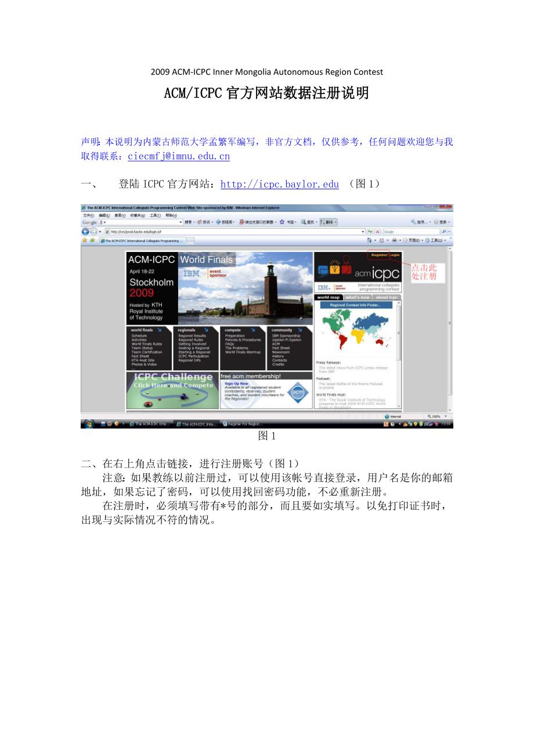Open the ciecmfj@imnu.edu.cn email link
Image resolution: width=534 pixels, height=756 pixels.
click(179, 156)
